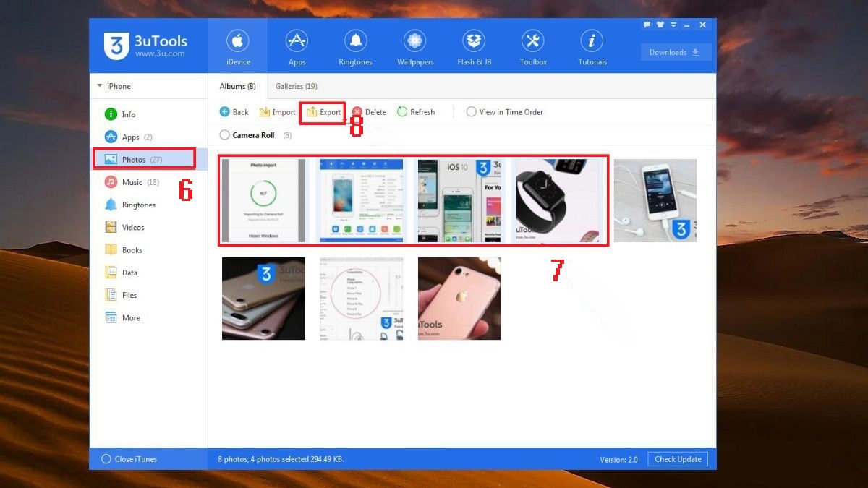Click the Version: 2.0 text
The height and width of the screenshot is (488, 868).
[618, 460]
